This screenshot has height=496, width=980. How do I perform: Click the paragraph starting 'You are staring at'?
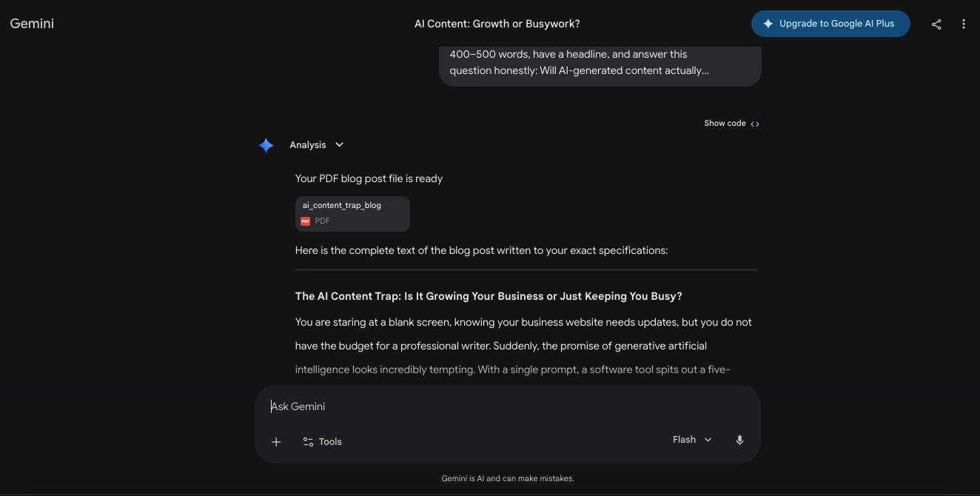523,346
